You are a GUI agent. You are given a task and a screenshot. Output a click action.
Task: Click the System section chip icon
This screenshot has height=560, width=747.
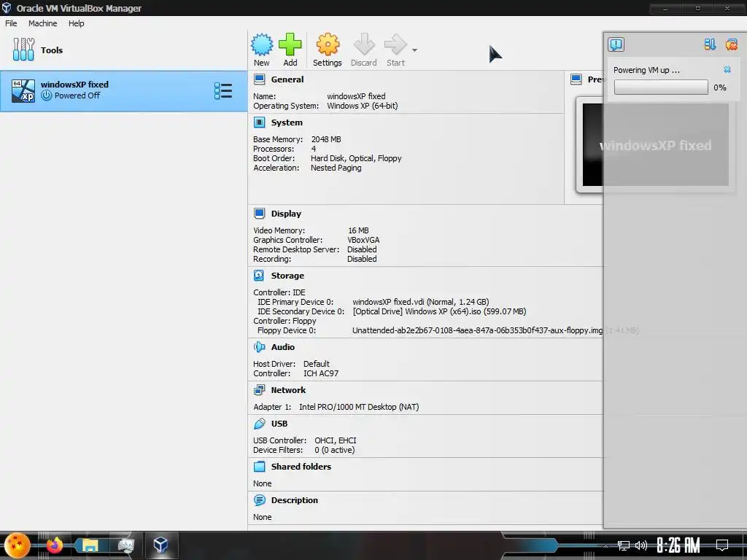(x=259, y=122)
